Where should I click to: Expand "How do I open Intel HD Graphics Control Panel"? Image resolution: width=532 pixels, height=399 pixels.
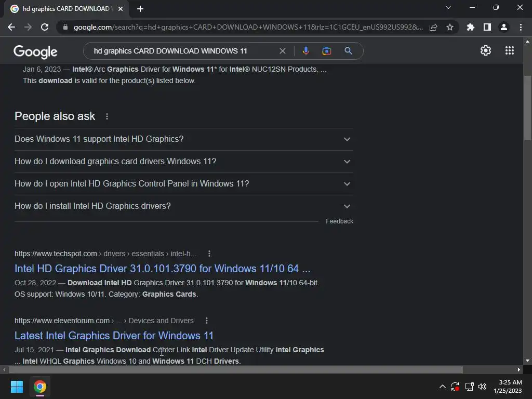(184, 184)
